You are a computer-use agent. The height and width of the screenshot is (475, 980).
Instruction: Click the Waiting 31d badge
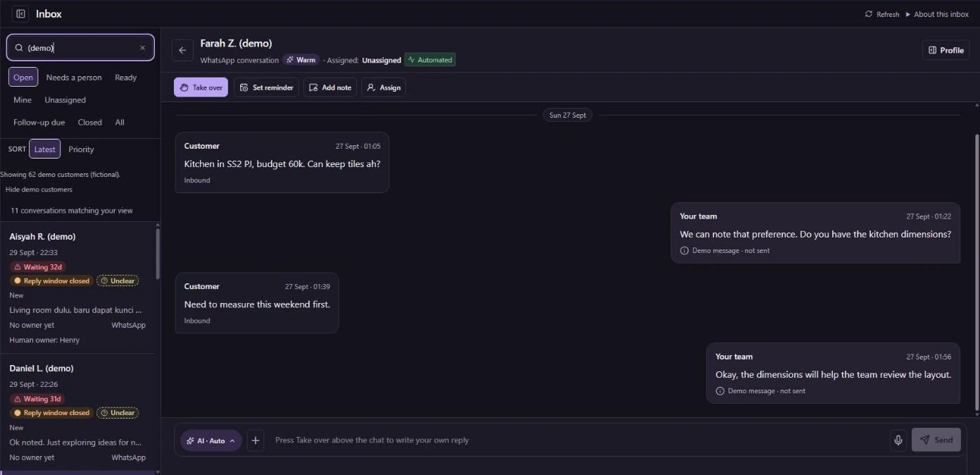tap(39, 399)
